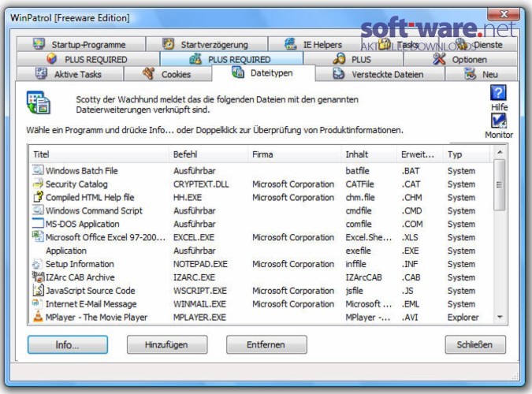This screenshot has width=532, height=394.
Task: Click the "jsfile" content cell
Action: click(x=354, y=291)
